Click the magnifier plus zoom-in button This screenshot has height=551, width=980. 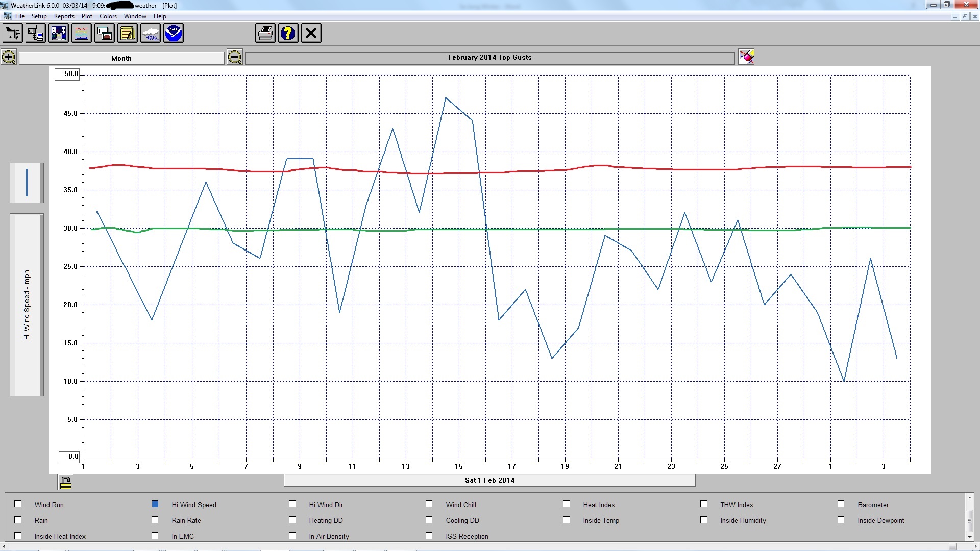pos(9,57)
